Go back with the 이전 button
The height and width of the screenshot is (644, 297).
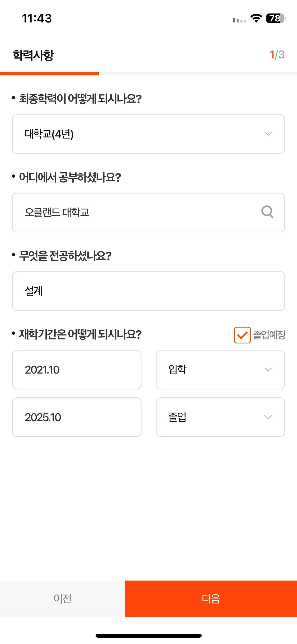[62, 599]
